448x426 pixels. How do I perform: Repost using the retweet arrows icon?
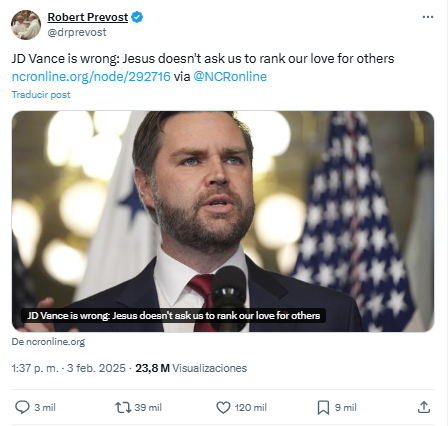point(123,407)
